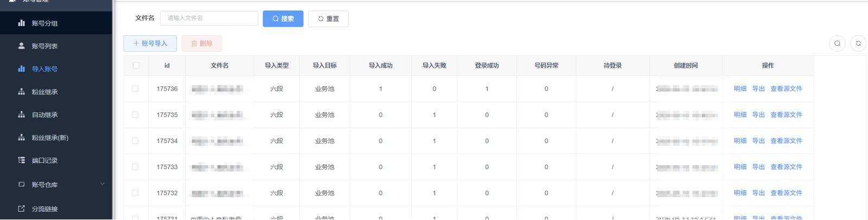The image size is (868, 220).
Task: Click the round search icon above table
Action: pyautogui.click(x=837, y=43)
